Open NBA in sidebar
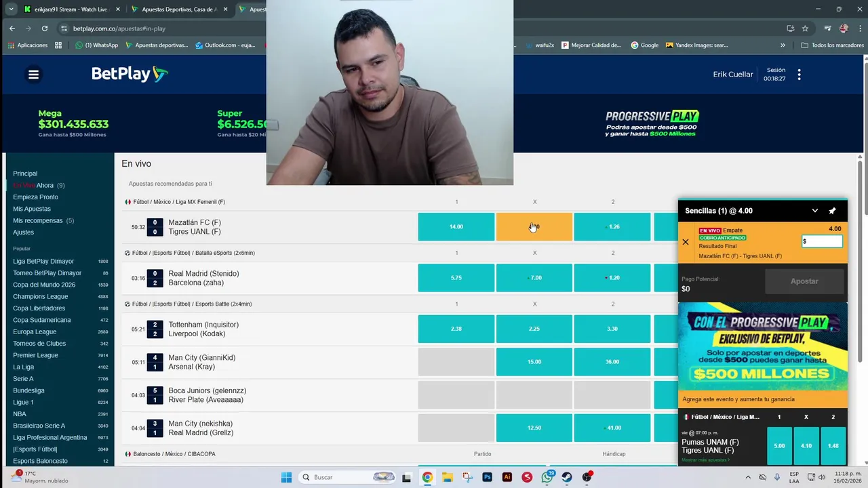This screenshot has width=868, height=488. [20, 414]
